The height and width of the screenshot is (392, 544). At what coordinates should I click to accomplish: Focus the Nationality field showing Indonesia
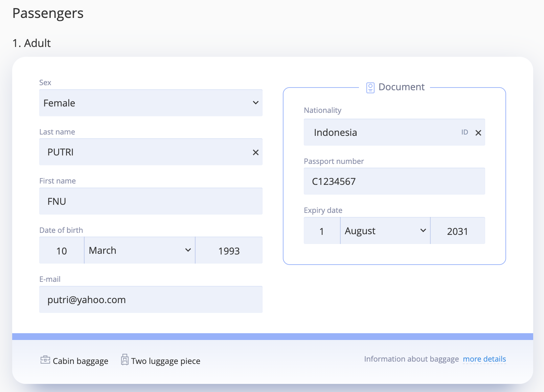tap(382, 132)
